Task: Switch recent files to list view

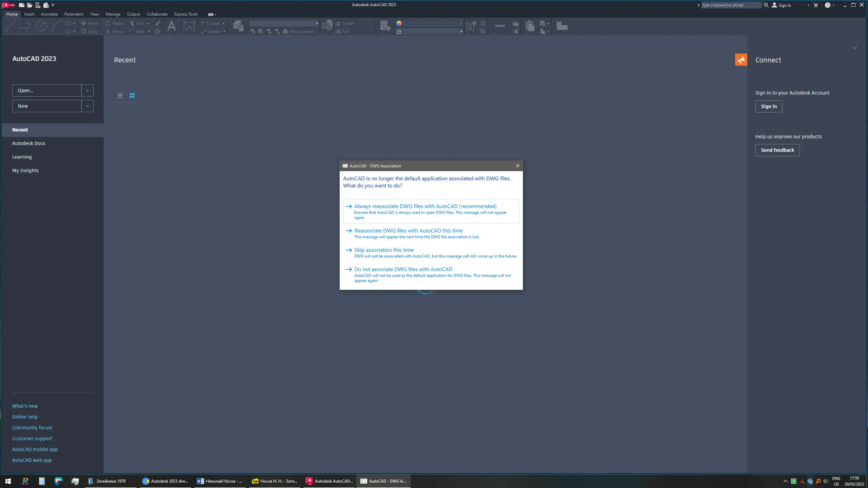Action: [120, 96]
